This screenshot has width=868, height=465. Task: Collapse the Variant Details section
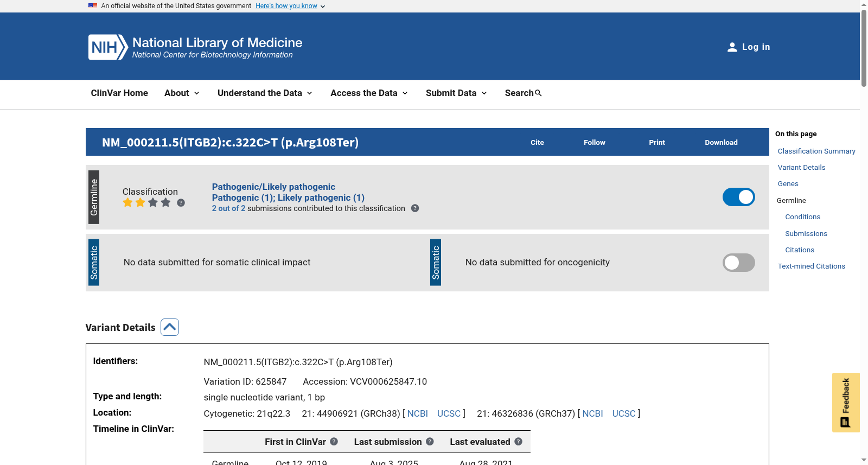[170, 327]
